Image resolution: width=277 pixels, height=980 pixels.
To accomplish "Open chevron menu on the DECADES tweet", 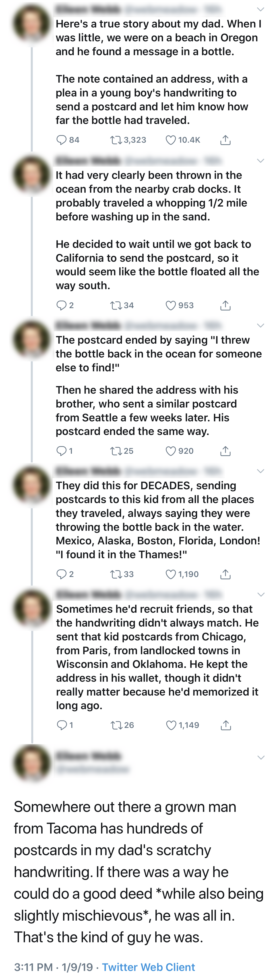I will (261, 471).
